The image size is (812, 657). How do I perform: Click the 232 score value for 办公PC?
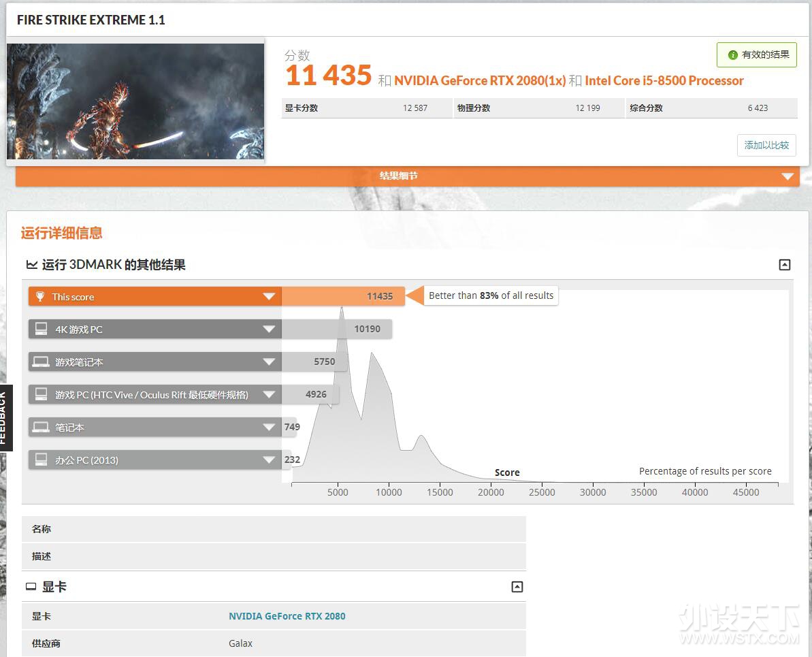[x=292, y=460]
